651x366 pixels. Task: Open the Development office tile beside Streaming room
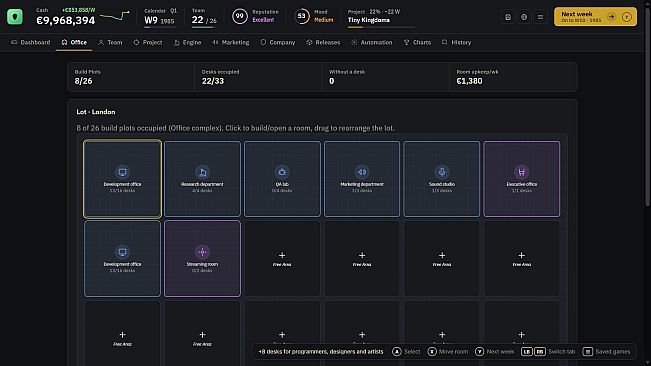point(122,259)
